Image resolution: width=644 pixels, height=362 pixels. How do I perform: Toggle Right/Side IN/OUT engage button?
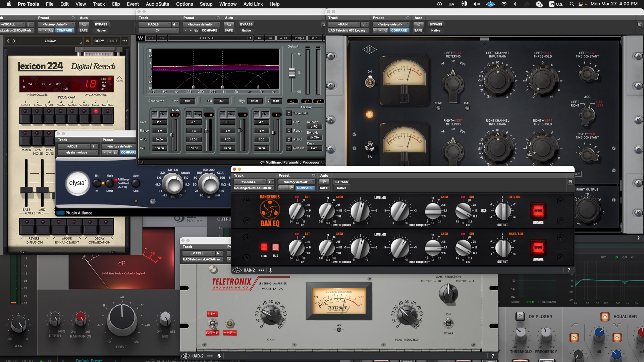(x=538, y=248)
